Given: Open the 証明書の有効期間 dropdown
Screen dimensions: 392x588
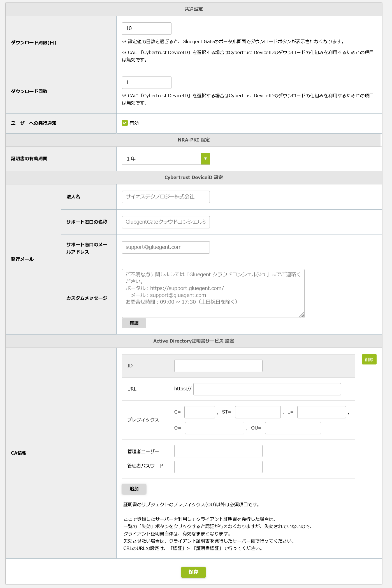Looking at the screenshot, I should coord(166,159).
